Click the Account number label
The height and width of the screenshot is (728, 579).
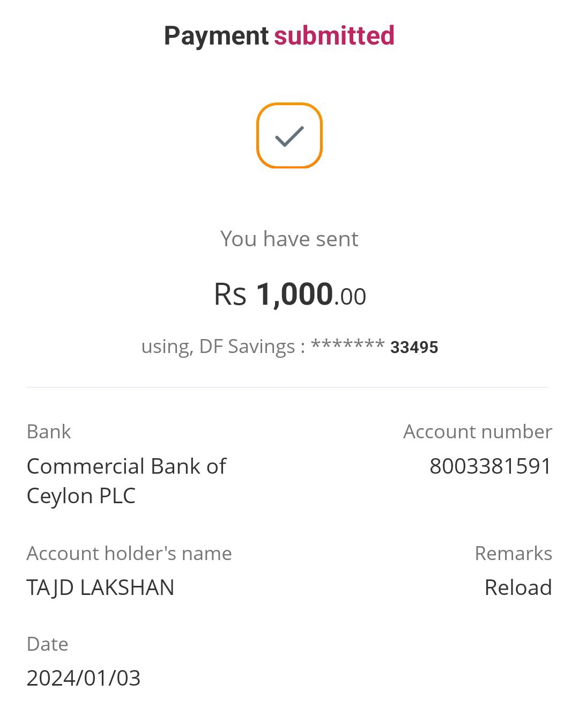click(477, 432)
